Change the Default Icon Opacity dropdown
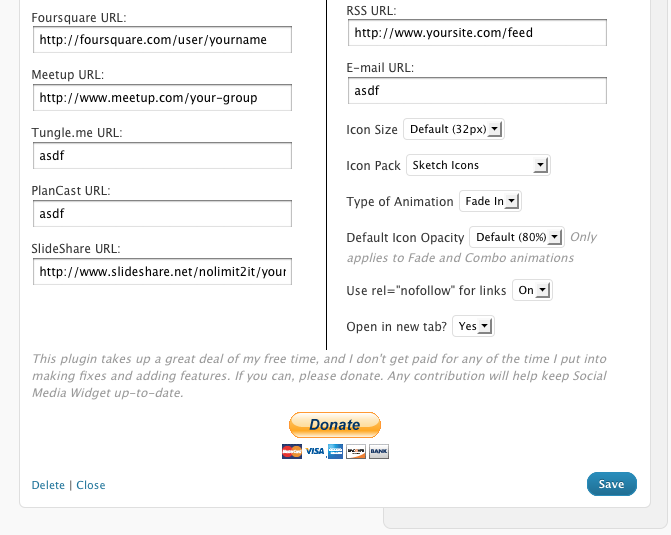 [x=517, y=237]
